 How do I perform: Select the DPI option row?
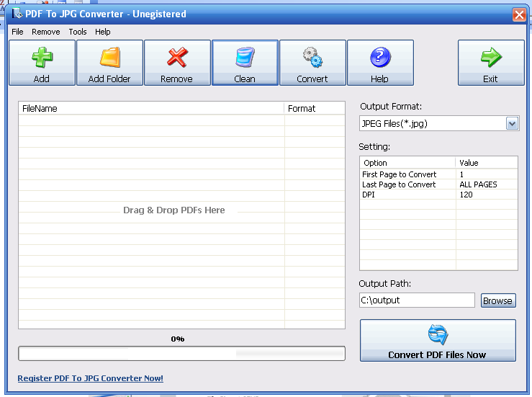(438, 195)
